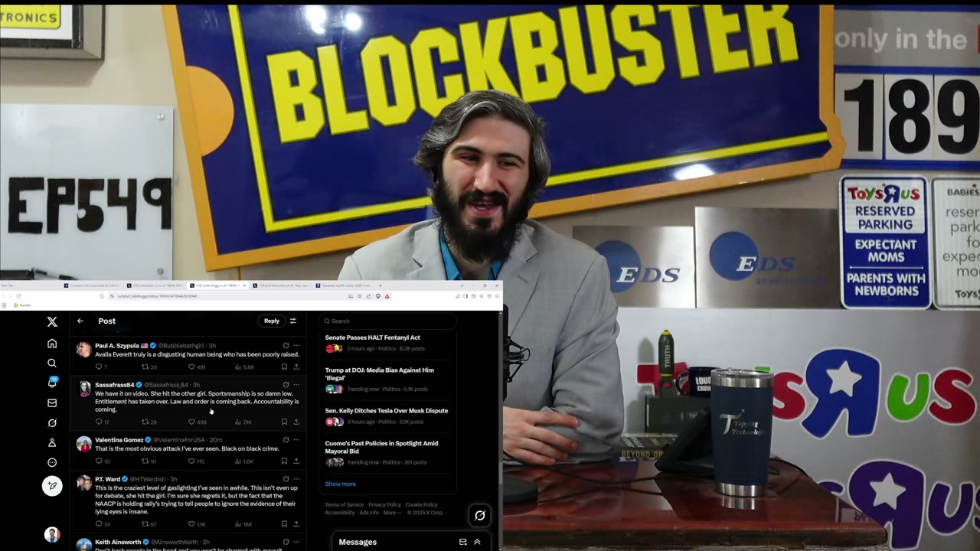The width and height of the screenshot is (980, 551).
Task: Open more options on Paul A. Szypula's post
Action: [x=296, y=345]
